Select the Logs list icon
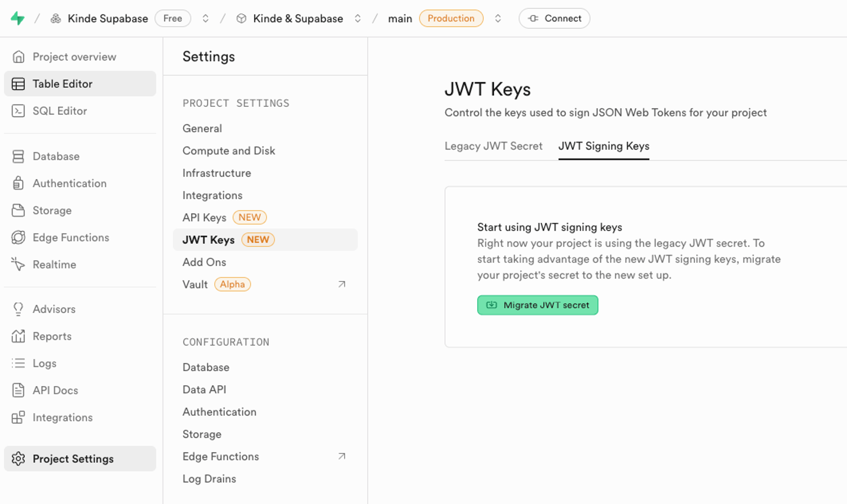The width and height of the screenshot is (847, 504). (18, 363)
